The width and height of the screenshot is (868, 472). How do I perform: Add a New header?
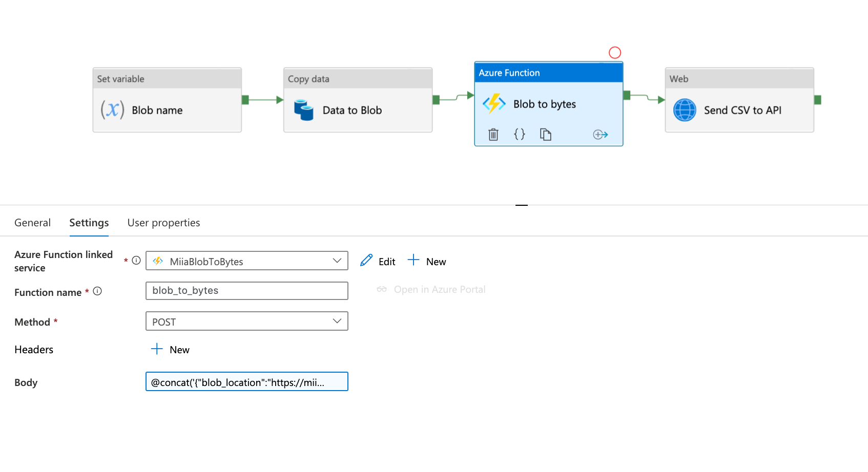click(x=171, y=350)
